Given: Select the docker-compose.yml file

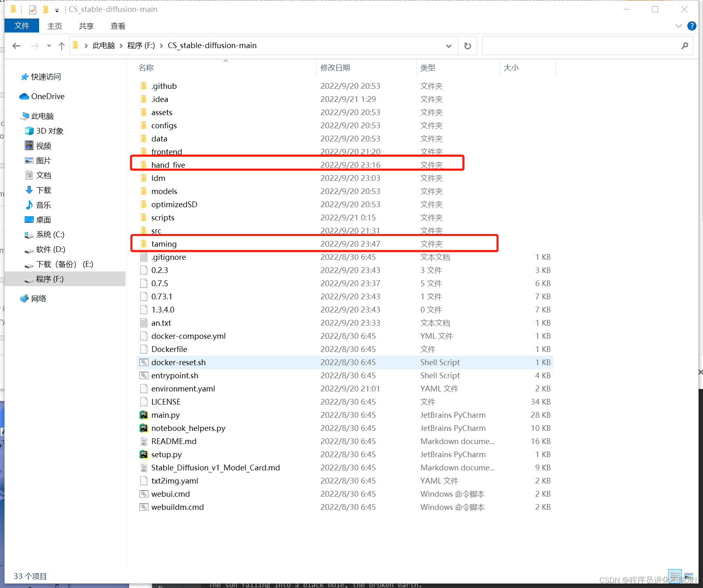Looking at the screenshot, I should click(x=188, y=336).
